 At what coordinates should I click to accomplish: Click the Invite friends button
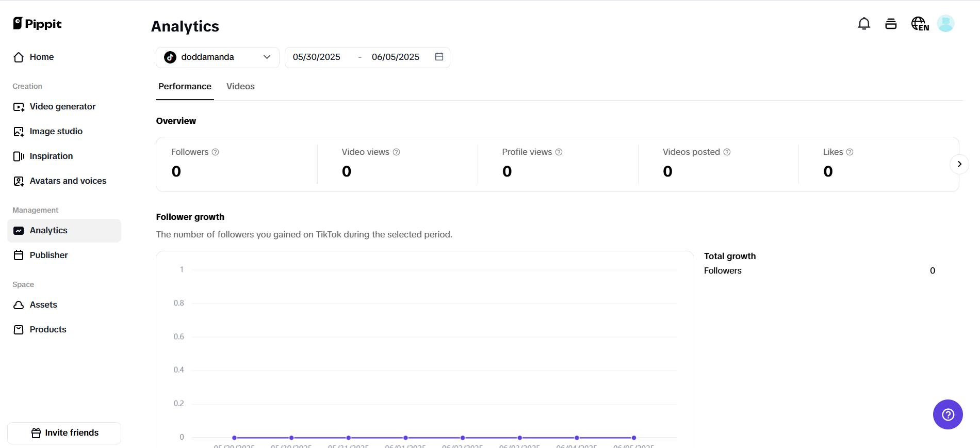coord(64,433)
